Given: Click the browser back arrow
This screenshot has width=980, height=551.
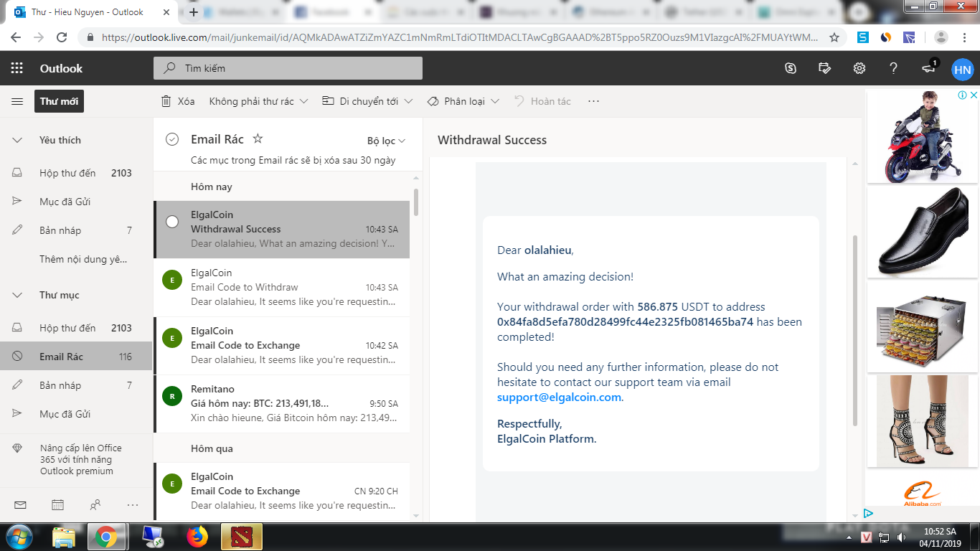Looking at the screenshot, I should coord(16,37).
